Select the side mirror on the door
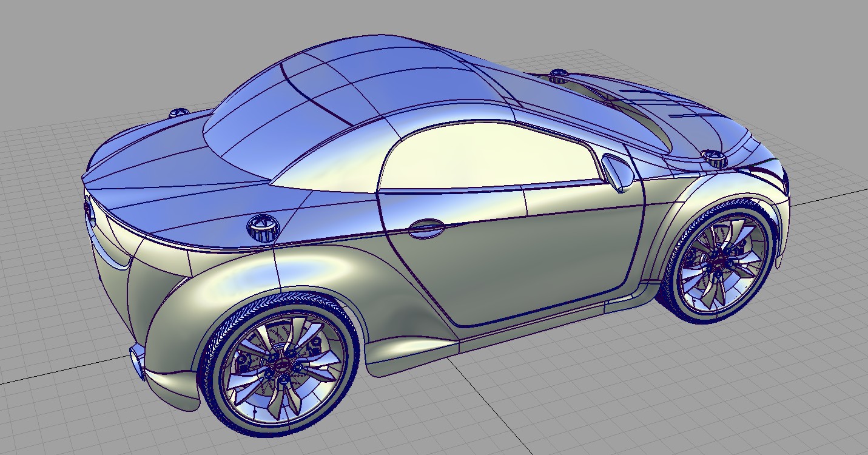868x455 pixels. coord(617,172)
